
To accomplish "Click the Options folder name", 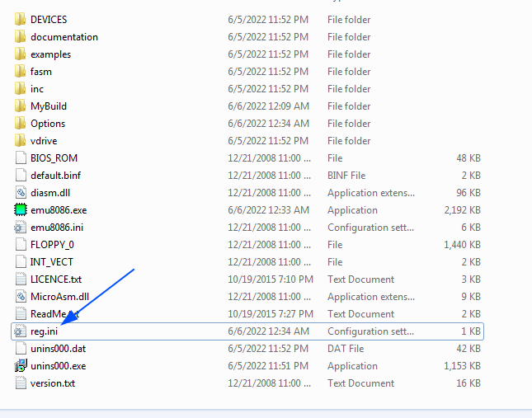I will (48, 124).
